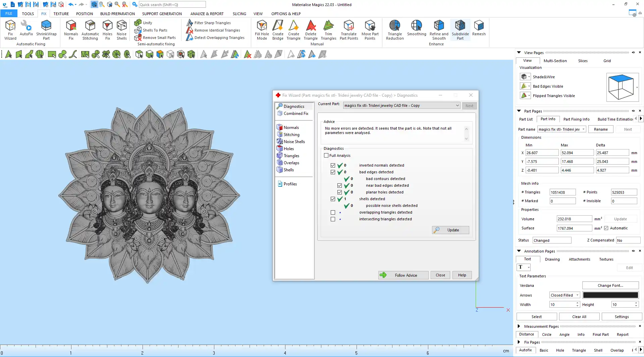Enable Fill Hole Mode

(x=262, y=30)
